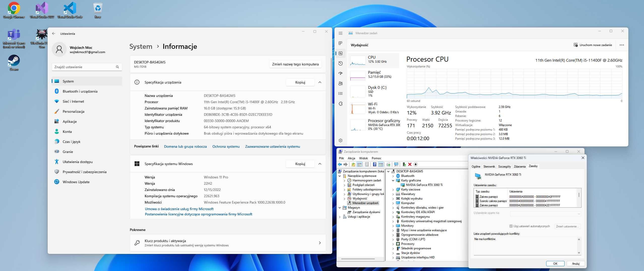Toggle Użyj ustawień automatycznych checkbox
The height and width of the screenshot is (271, 644).
pos(511,226)
